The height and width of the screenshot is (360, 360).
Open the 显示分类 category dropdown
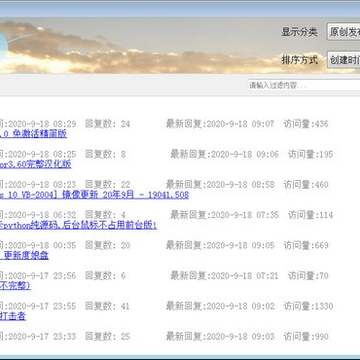344,32
